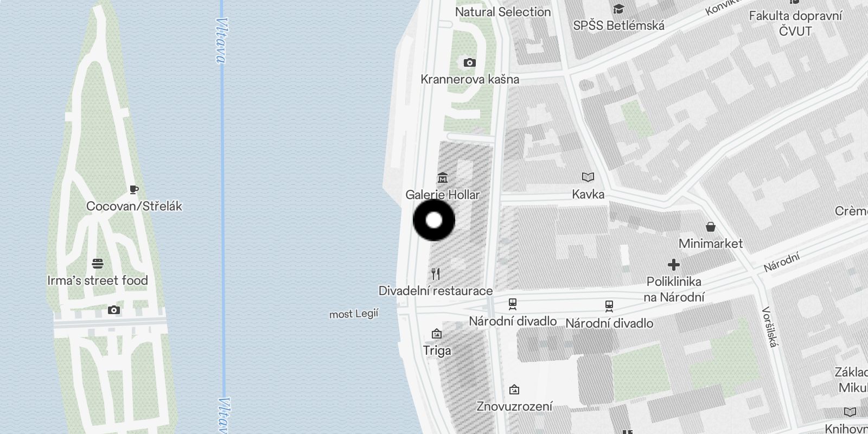The height and width of the screenshot is (434, 868).
Task: Click the Kavka bookstore book icon
Action: pyautogui.click(x=588, y=177)
